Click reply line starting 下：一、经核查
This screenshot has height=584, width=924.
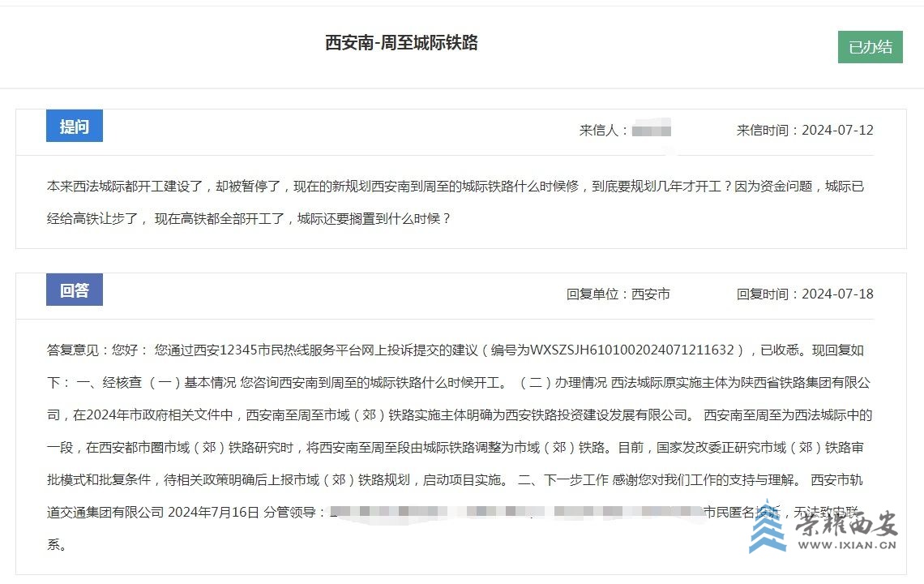[x=459, y=383]
